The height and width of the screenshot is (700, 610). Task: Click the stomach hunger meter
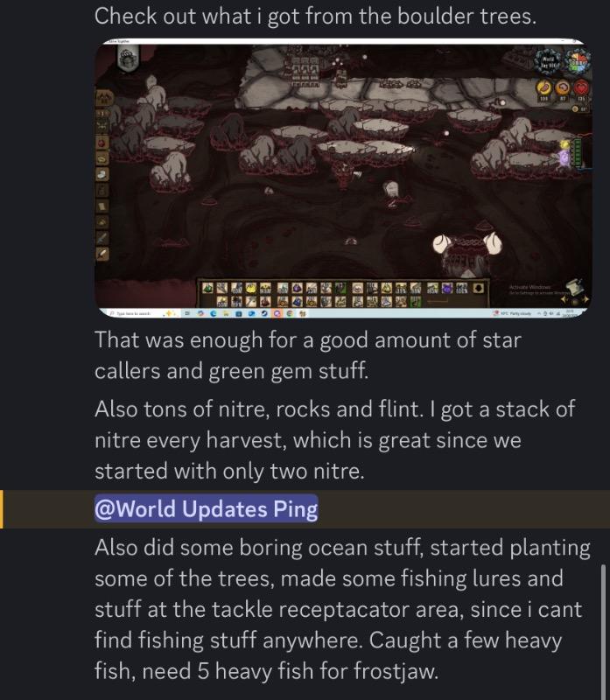(x=543, y=87)
